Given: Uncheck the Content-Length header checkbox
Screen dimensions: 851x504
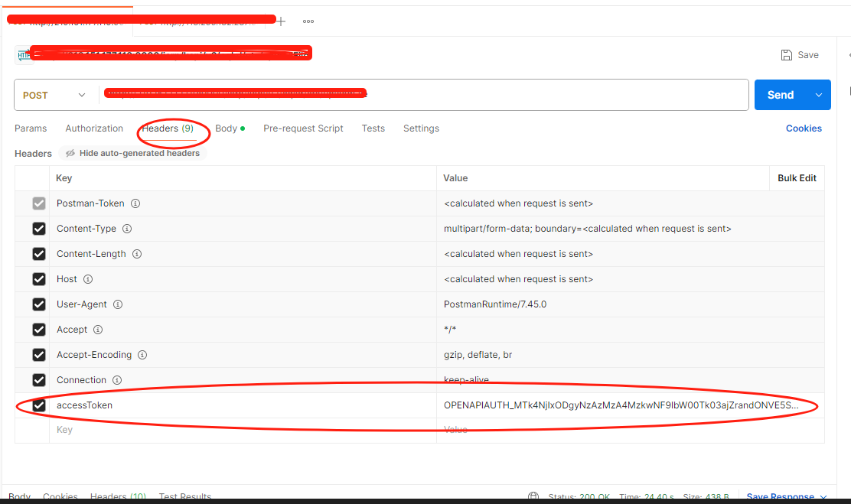Looking at the screenshot, I should pos(39,254).
